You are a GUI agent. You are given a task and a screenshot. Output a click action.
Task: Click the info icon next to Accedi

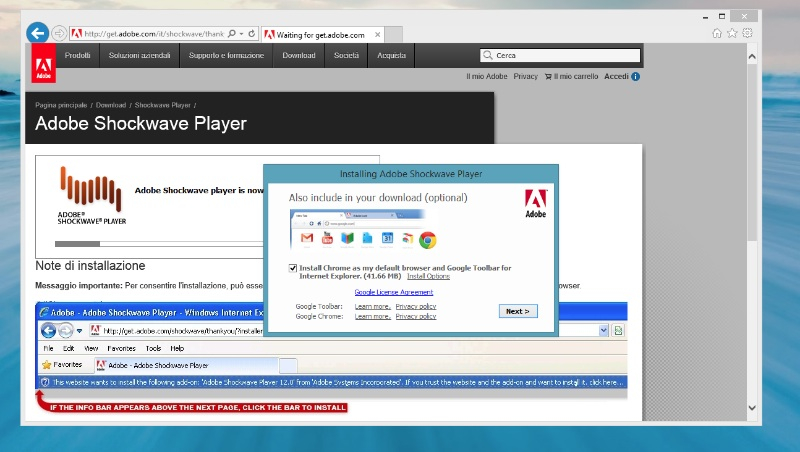635,76
